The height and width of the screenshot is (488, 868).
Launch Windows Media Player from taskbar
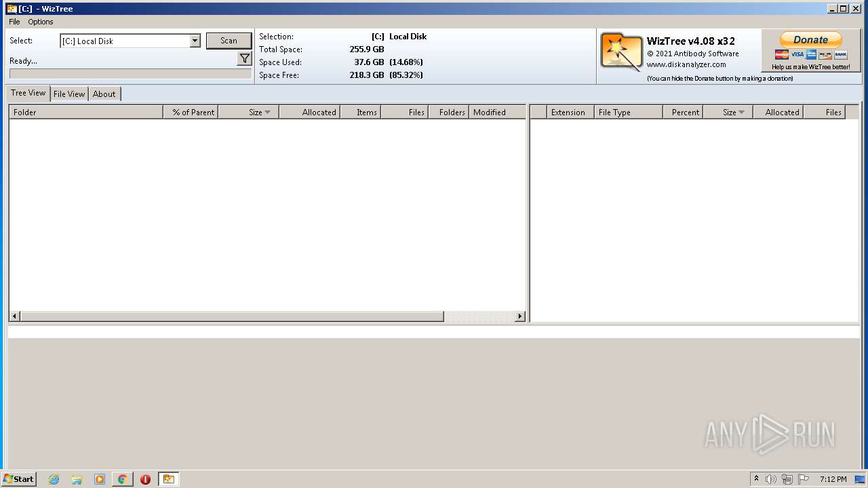100,479
